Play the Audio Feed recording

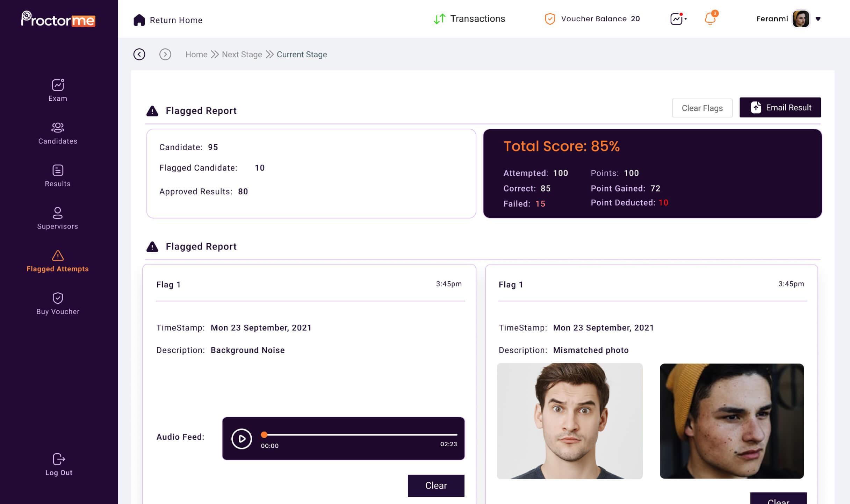(x=242, y=439)
